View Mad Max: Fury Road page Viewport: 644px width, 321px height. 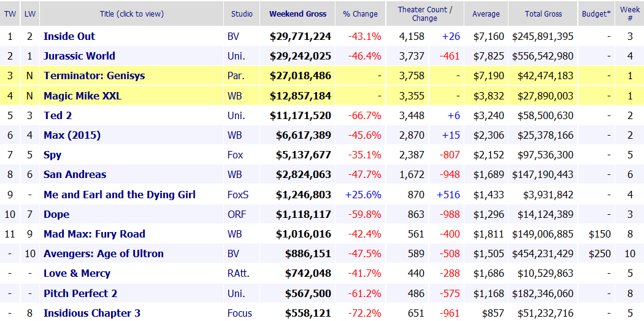(x=94, y=234)
